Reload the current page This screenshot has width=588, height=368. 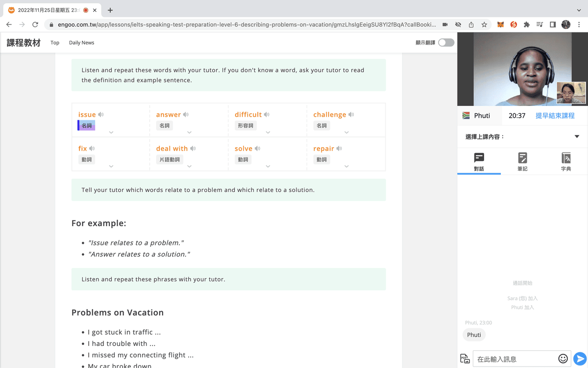pos(35,25)
